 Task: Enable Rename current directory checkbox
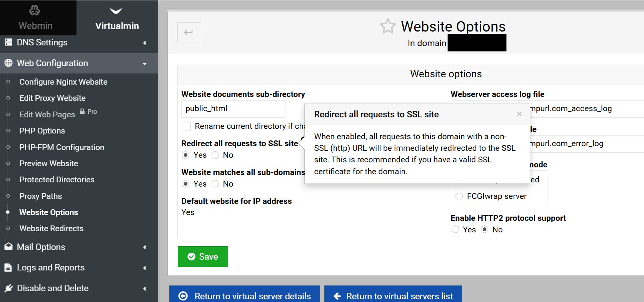[x=186, y=126]
